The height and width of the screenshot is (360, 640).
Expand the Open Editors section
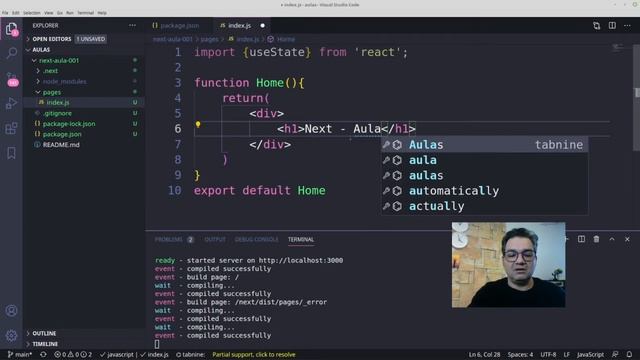coord(84,39)
